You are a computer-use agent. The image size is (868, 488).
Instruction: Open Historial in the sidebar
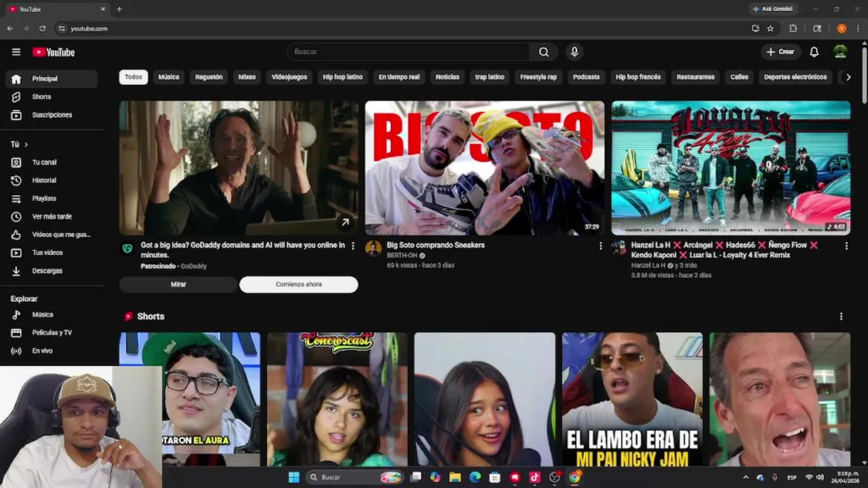(52, 180)
